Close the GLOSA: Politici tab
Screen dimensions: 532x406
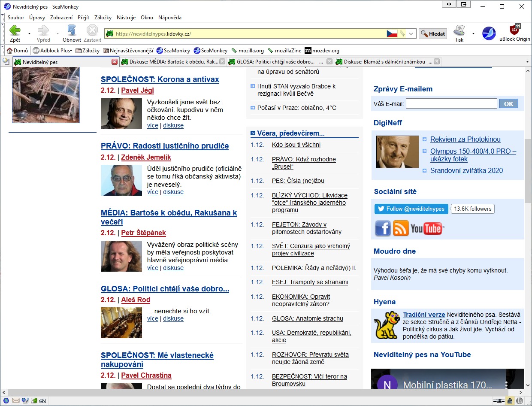(x=329, y=62)
